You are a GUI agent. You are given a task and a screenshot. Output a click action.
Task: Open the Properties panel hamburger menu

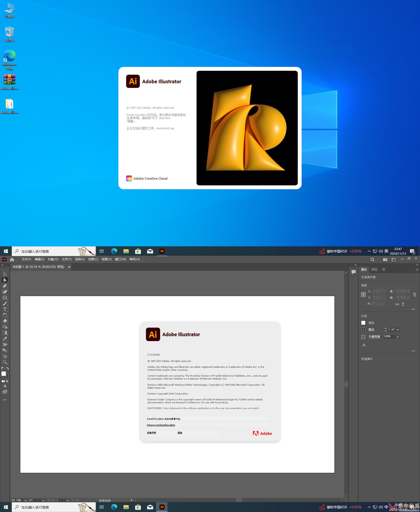(417, 270)
